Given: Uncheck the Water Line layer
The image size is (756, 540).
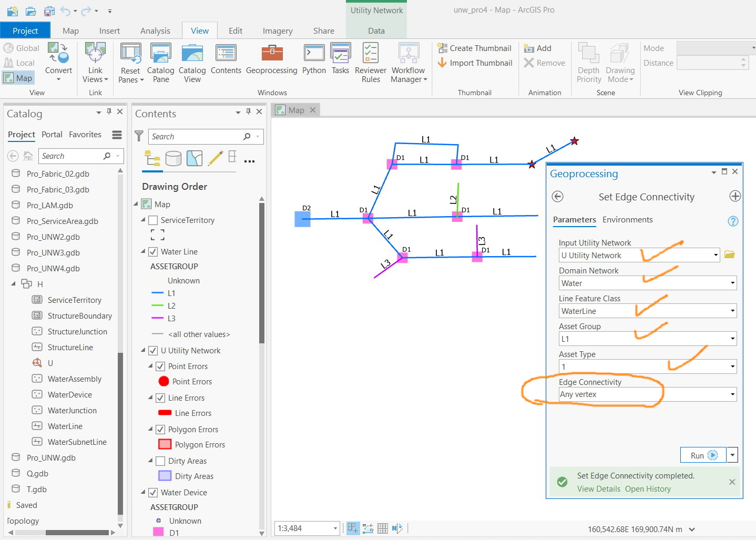Looking at the screenshot, I should tap(154, 252).
